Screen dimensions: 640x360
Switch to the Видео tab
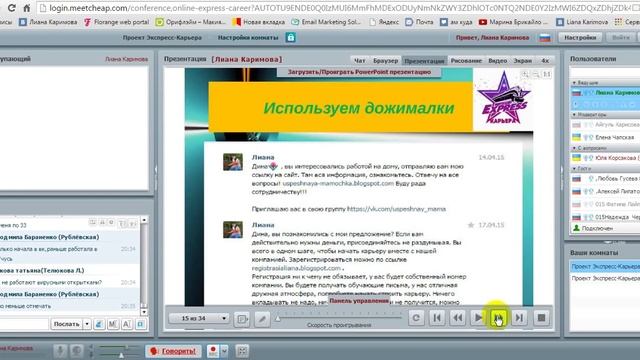tap(498, 60)
